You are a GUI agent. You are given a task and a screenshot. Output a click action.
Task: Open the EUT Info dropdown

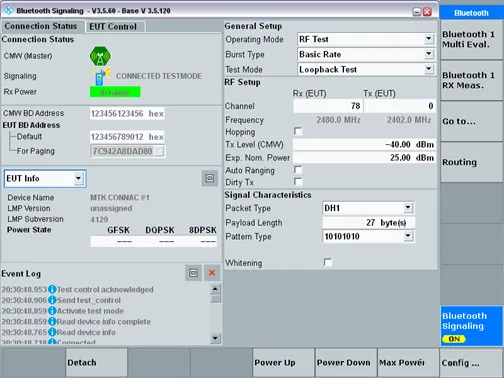pos(78,178)
